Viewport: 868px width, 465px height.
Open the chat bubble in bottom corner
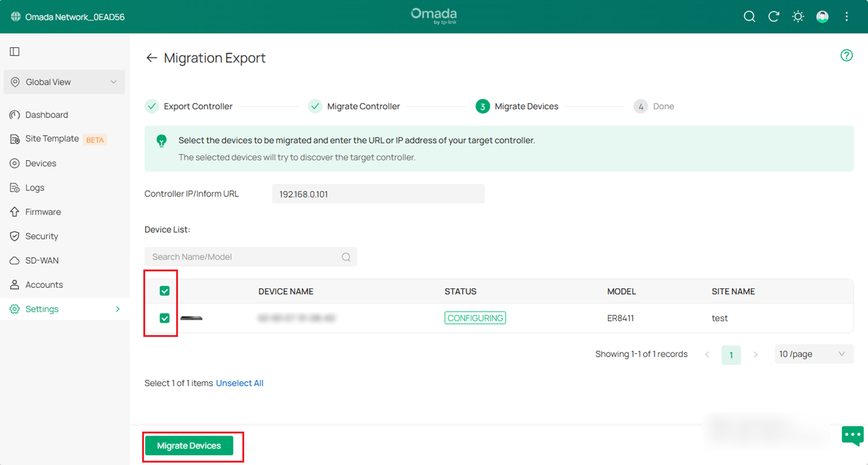tap(852, 436)
